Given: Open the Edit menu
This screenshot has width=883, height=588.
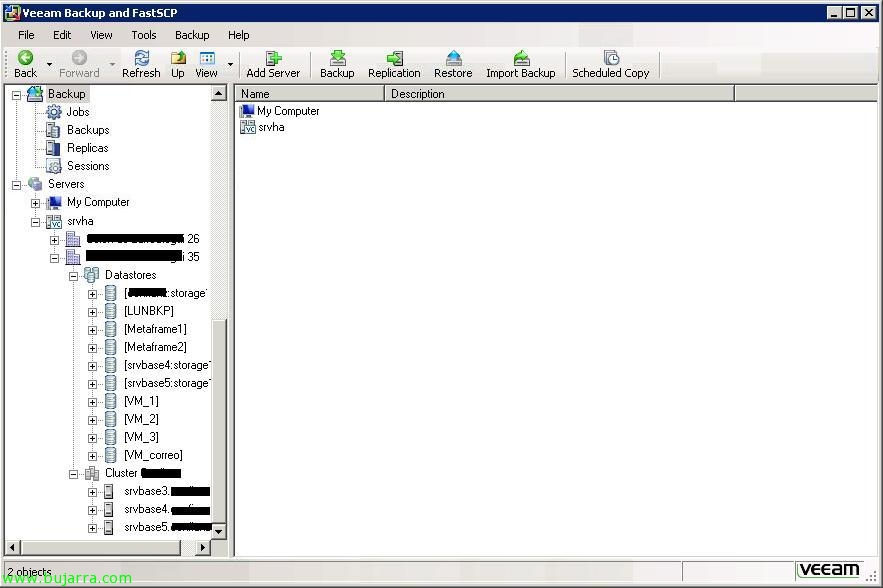Looking at the screenshot, I should [62, 35].
